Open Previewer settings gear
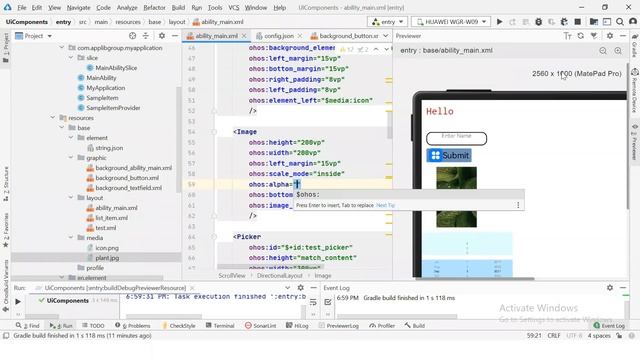640x360 pixels. [610, 36]
